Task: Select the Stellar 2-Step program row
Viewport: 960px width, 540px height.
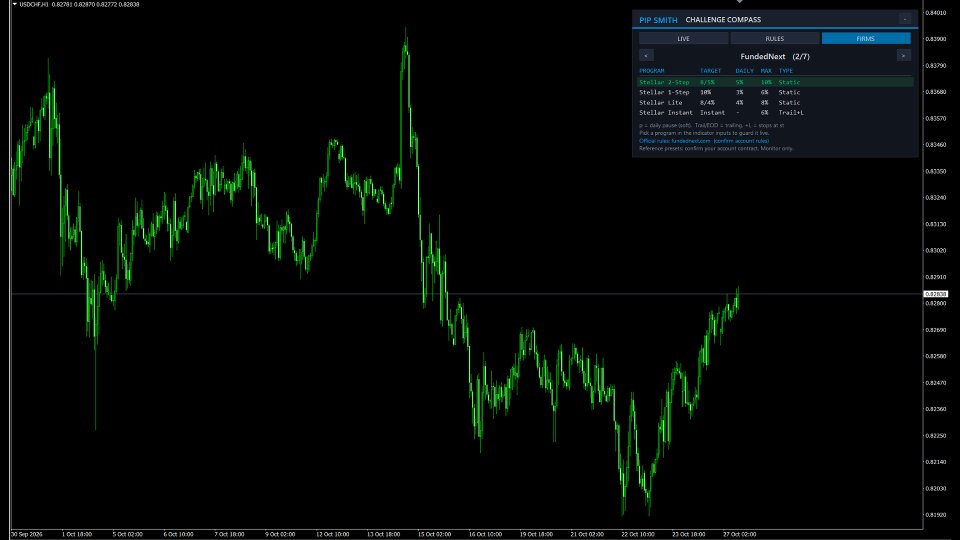Action: [776, 82]
